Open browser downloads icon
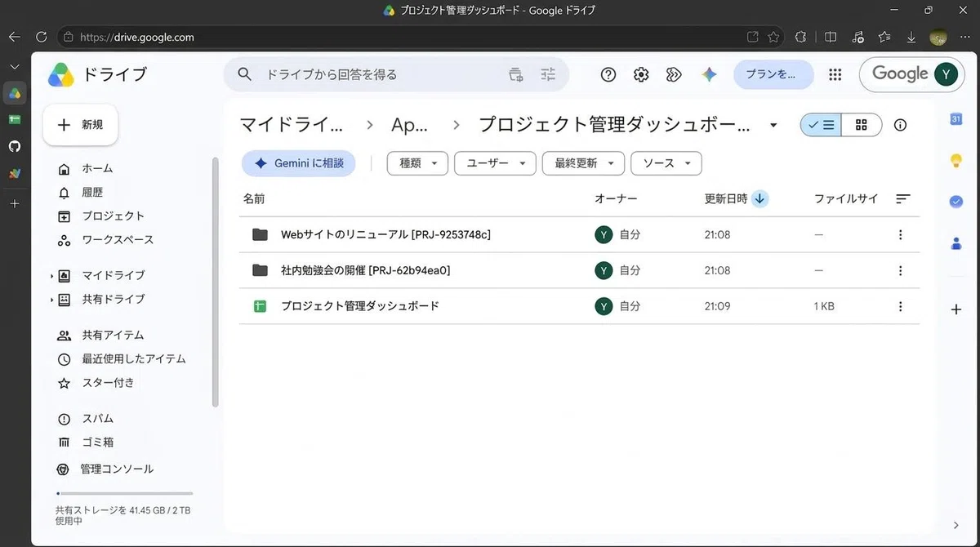Image resolution: width=980 pixels, height=547 pixels. point(911,37)
